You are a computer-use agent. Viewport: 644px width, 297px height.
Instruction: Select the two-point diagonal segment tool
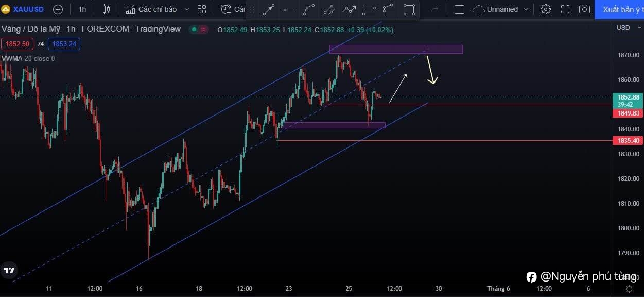[x=329, y=9]
